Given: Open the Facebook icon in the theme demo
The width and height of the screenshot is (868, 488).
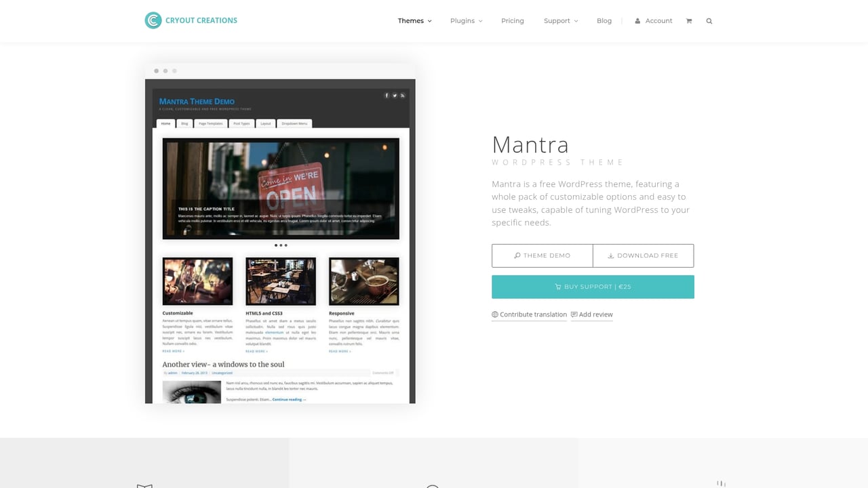Looking at the screenshot, I should tap(387, 96).
